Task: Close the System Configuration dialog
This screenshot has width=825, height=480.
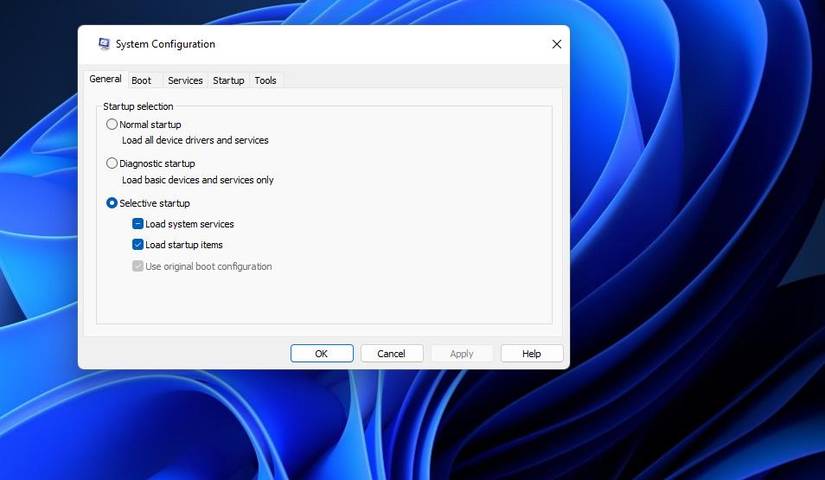Action: [x=557, y=44]
